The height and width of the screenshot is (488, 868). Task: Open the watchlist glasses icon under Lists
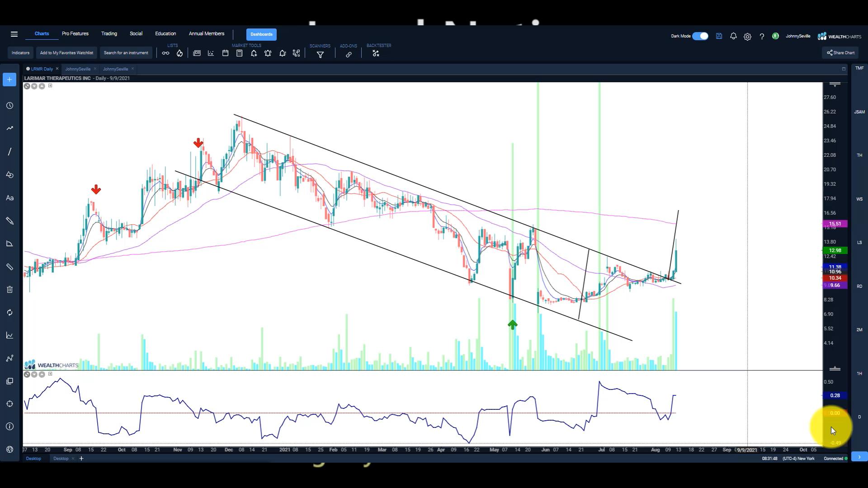coord(165,53)
